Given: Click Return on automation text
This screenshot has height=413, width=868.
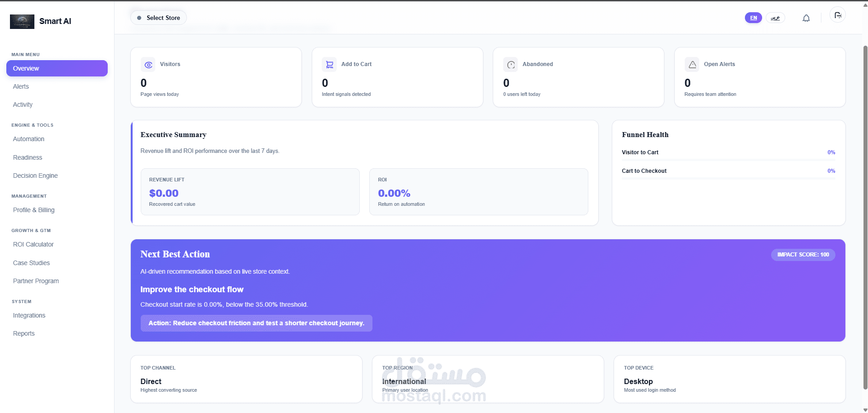Looking at the screenshot, I should [401, 204].
